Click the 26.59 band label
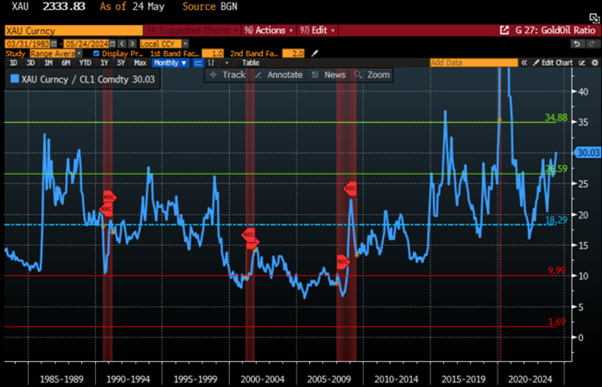 point(556,169)
